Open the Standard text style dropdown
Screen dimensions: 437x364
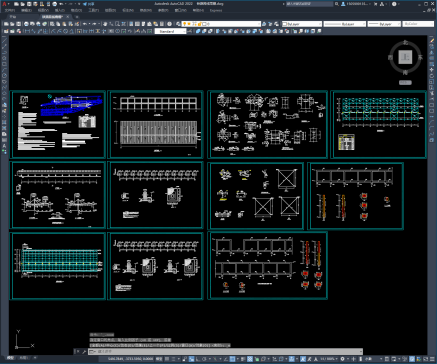[x=170, y=31]
